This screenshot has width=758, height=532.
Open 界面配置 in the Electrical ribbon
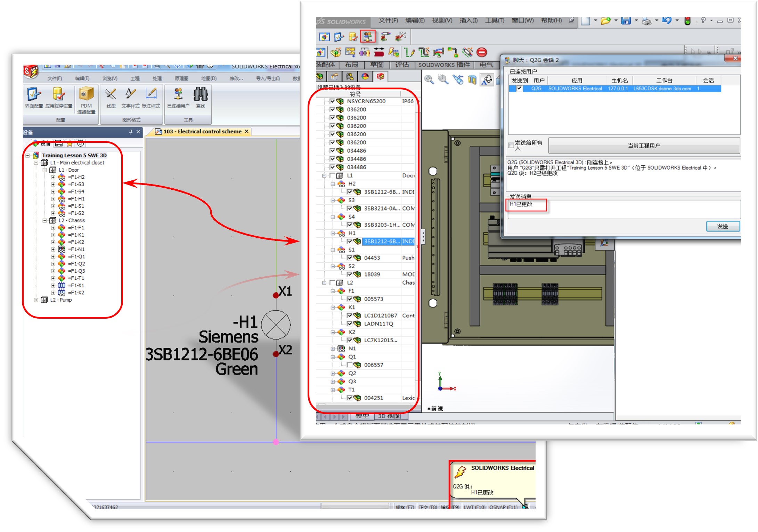pos(34,98)
